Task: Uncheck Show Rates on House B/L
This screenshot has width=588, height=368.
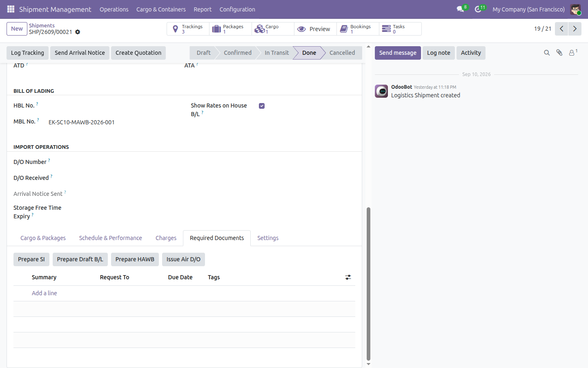Action: click(262, 106)
